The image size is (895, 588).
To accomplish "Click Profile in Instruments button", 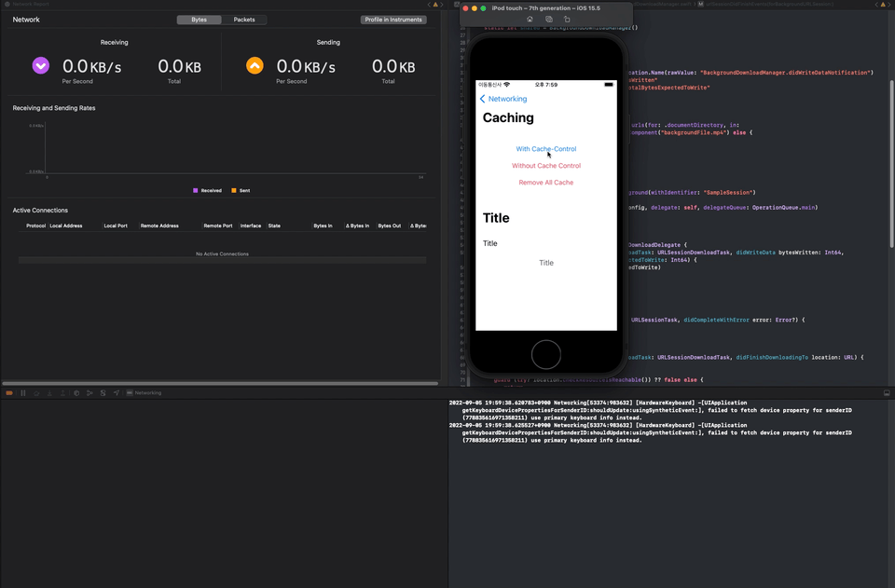I will [393, 20].
